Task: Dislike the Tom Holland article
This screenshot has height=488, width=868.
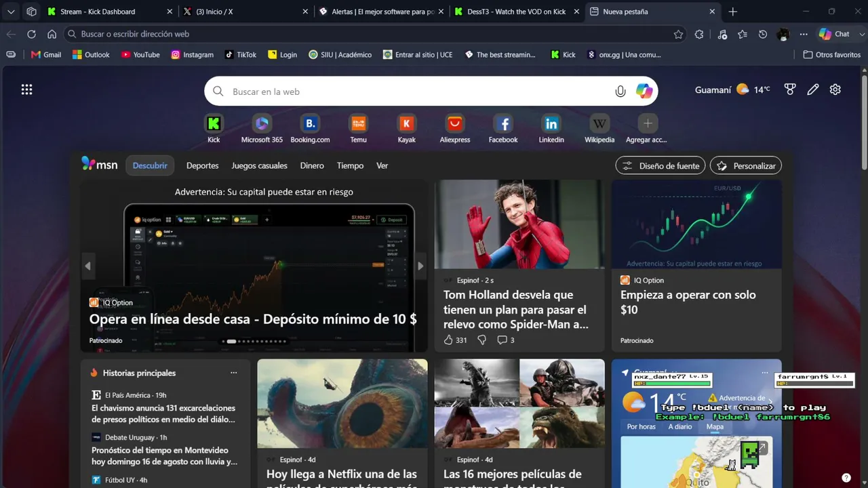Action: pyautogui.click(x=482, y=340)
